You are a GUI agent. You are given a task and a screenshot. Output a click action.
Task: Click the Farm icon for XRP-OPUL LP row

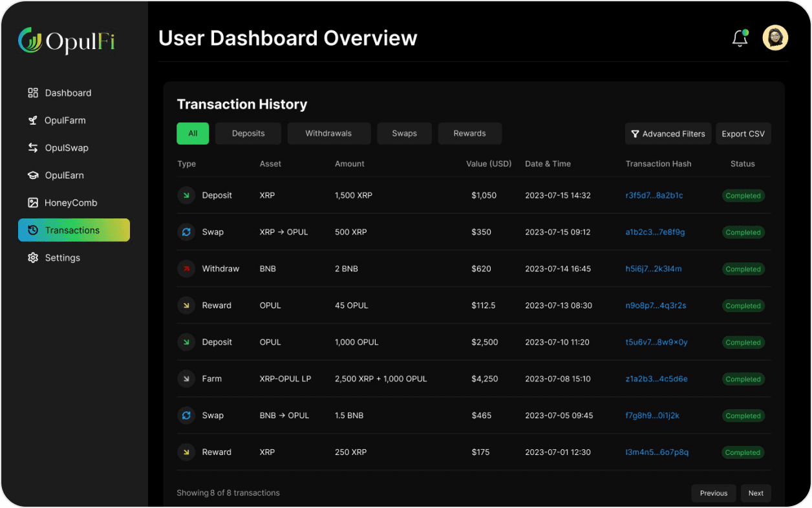(x=186, y=379)
